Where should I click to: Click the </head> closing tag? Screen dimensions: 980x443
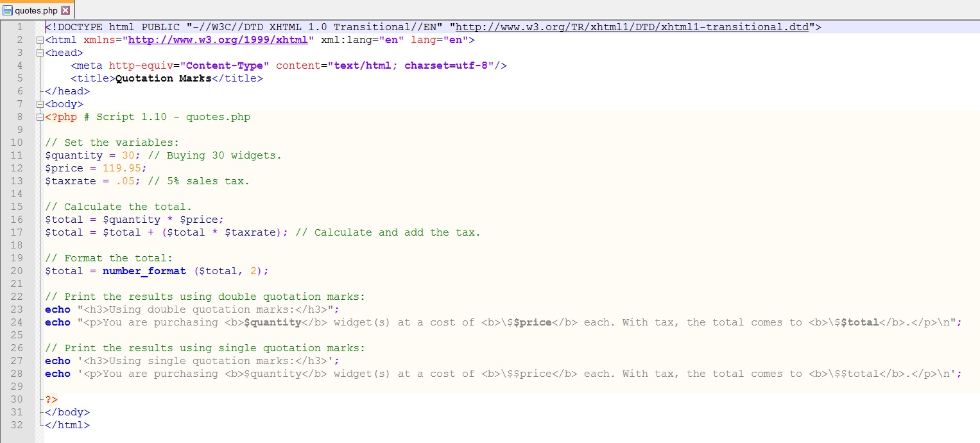click(x=67, y=91)
